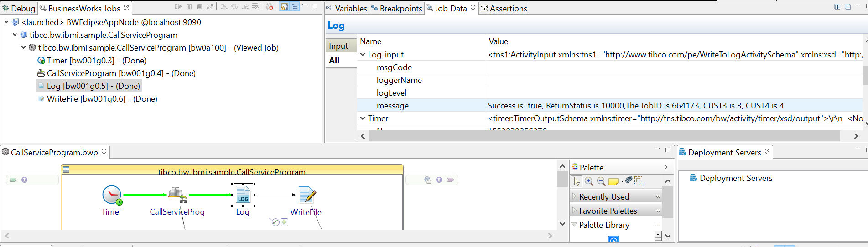Switch to the Assertions tab
868x247 pixels.
[x=504, y=8]
